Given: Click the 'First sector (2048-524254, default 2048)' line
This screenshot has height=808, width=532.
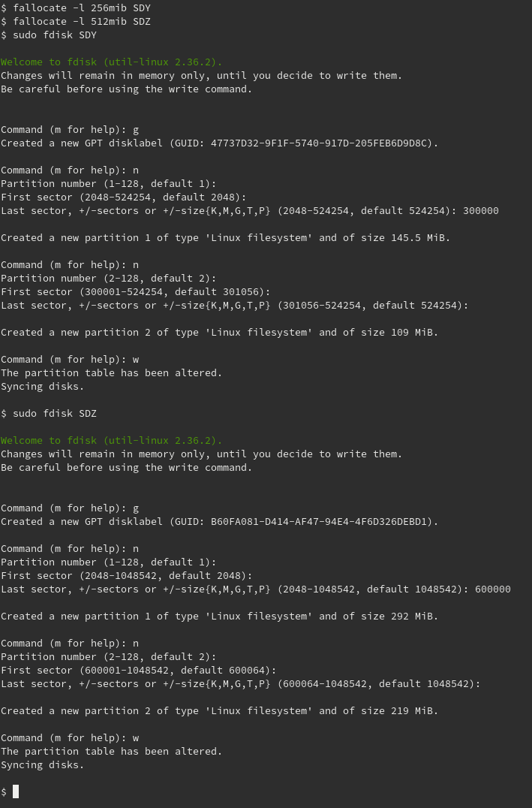Looking at the screenshot, I should pyautogui.click(x=123, y=197).
